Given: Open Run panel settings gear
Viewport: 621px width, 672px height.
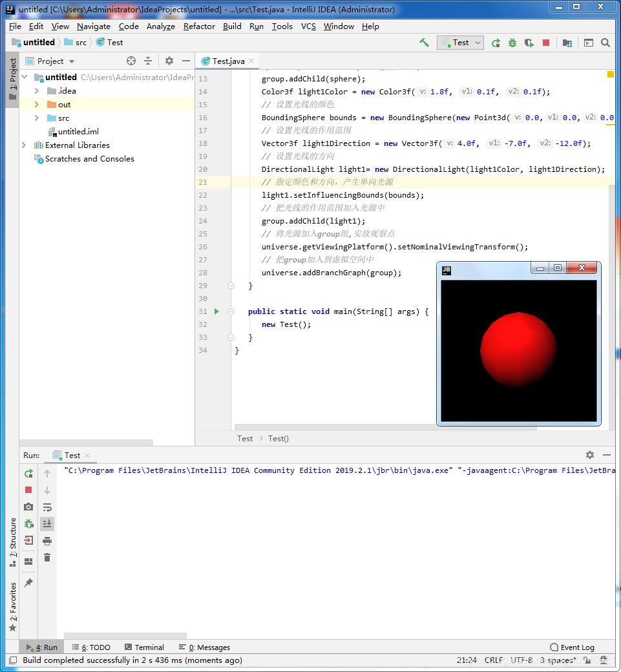Looking at the screenshot, I should click(590, 455).
